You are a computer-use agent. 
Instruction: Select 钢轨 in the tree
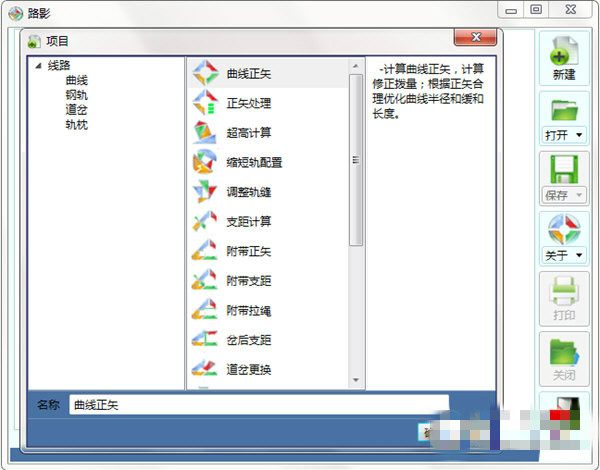[x=77, y=95]
